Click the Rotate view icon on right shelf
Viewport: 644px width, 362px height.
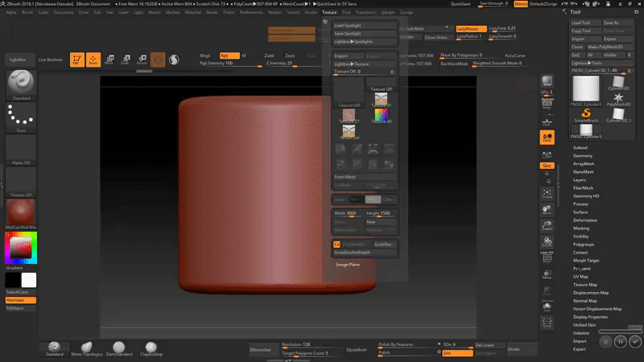coord(547,242)
